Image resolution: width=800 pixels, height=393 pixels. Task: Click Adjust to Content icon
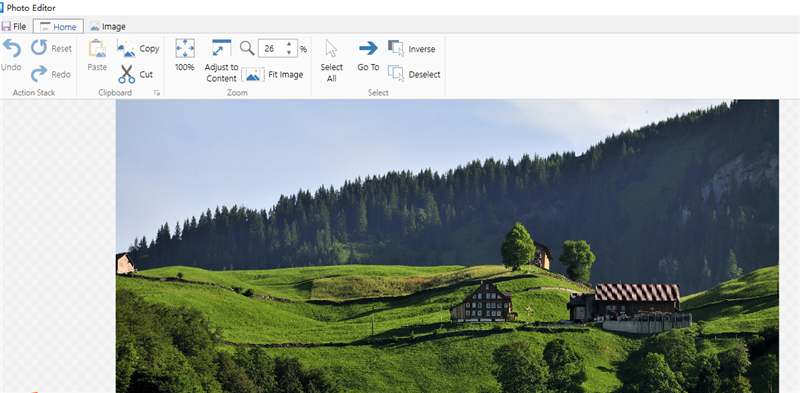pyautogui.click(x=221, y=48)
